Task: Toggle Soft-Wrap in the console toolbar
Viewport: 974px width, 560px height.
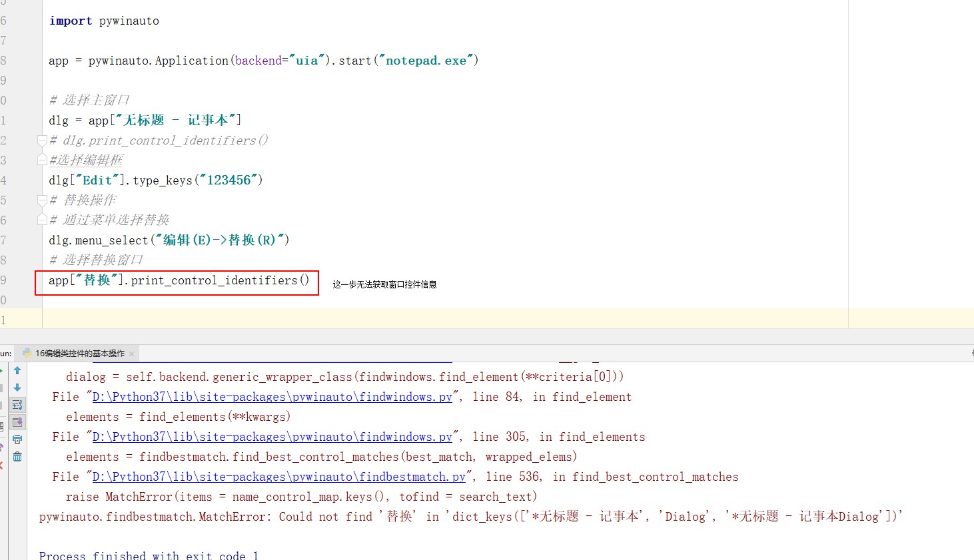Action: (x=17, y=405)
